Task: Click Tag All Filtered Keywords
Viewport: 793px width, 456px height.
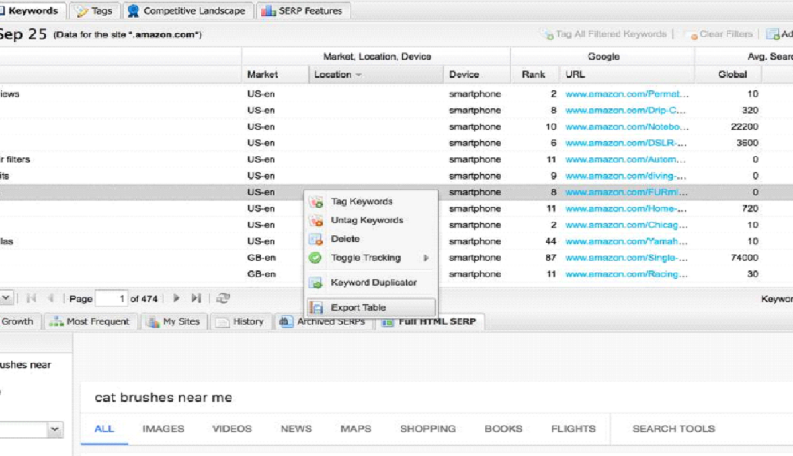Action: click(x=605, y=34)
